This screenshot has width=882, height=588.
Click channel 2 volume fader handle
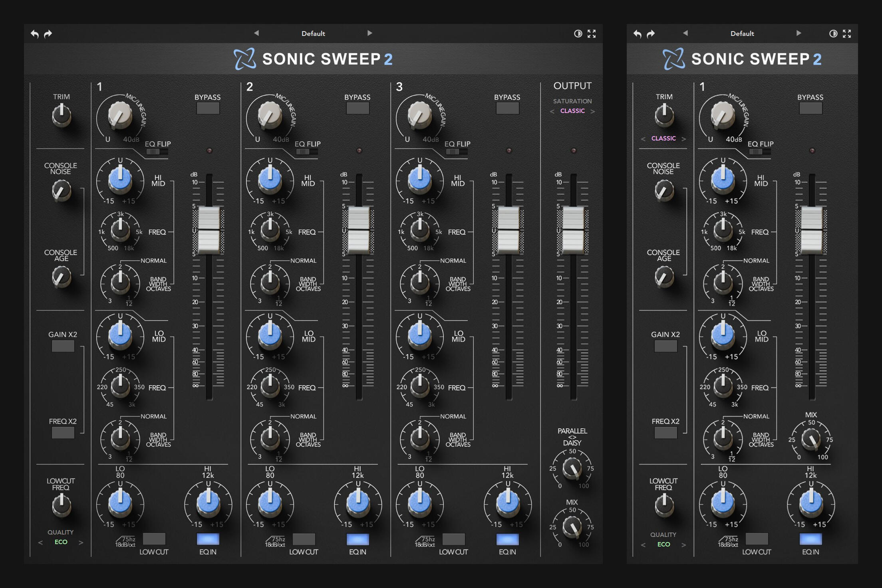click(359, 230)
